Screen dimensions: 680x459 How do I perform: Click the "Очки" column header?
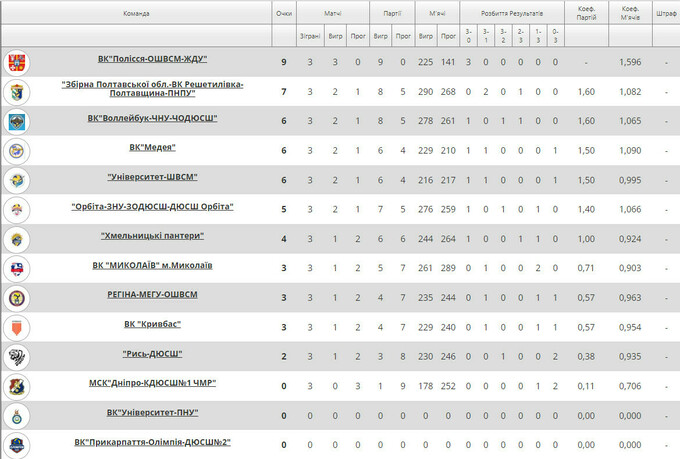(x=284, y=14)
